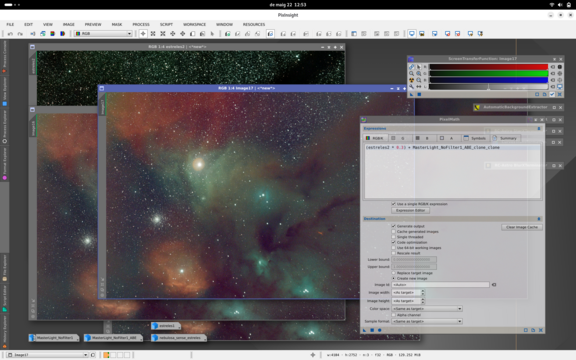Toggle the Generate output checkbox
This screenshot has height=360, width=576.
(x=393, y=226)
